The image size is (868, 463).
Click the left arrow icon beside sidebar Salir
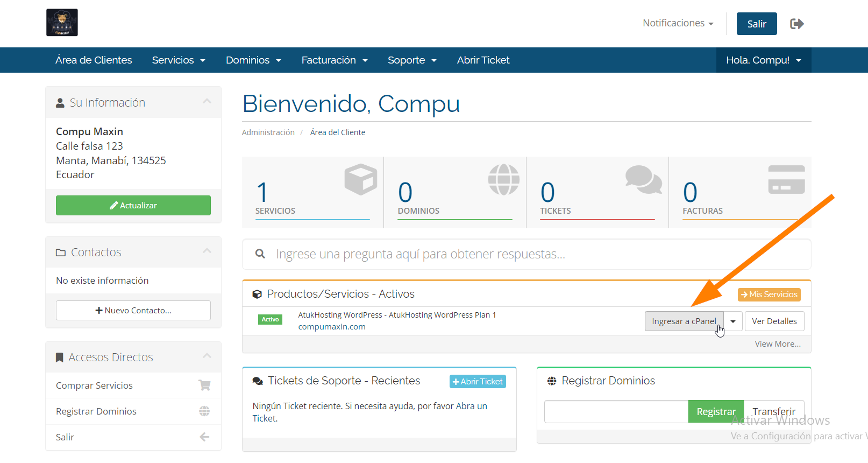click(x=204, y=437)
